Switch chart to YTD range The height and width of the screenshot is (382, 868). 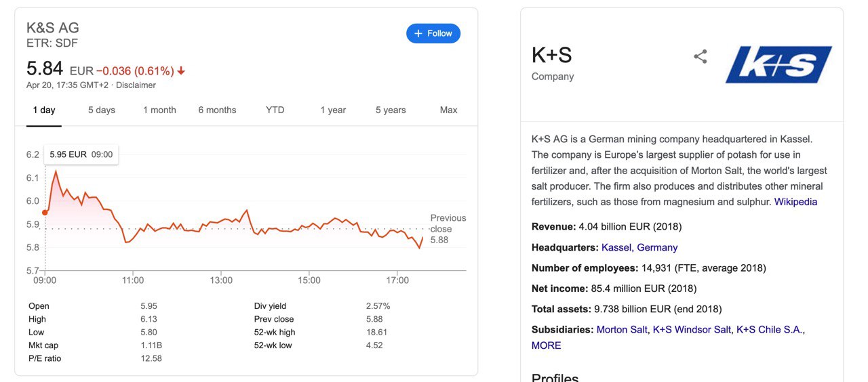click(275, 110)
